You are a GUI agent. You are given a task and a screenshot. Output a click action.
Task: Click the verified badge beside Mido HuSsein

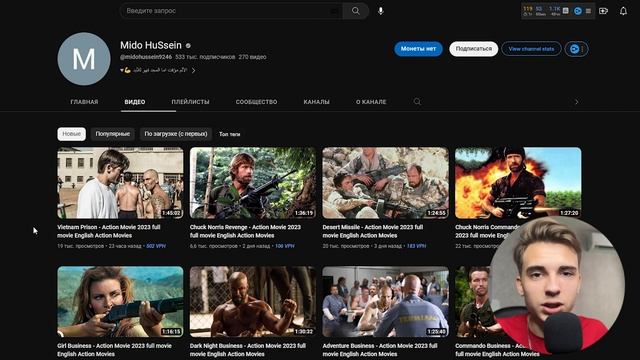point(188,46)
